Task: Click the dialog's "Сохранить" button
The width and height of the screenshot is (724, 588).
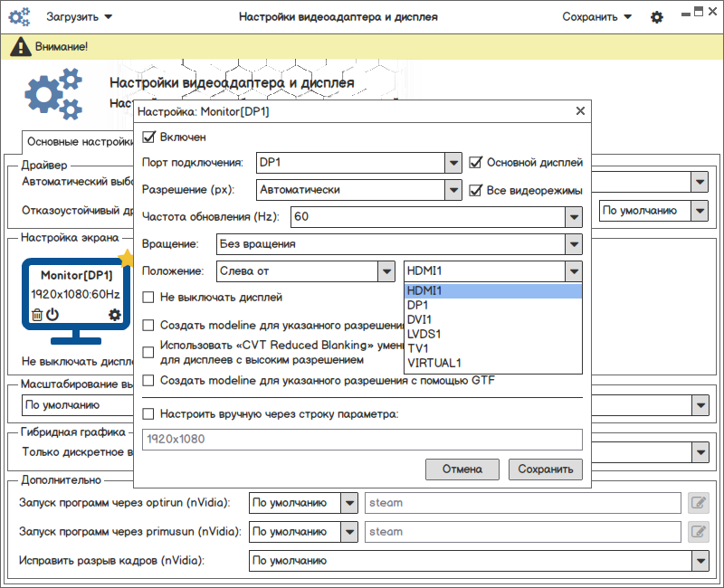Action: (x=546, y=469)
